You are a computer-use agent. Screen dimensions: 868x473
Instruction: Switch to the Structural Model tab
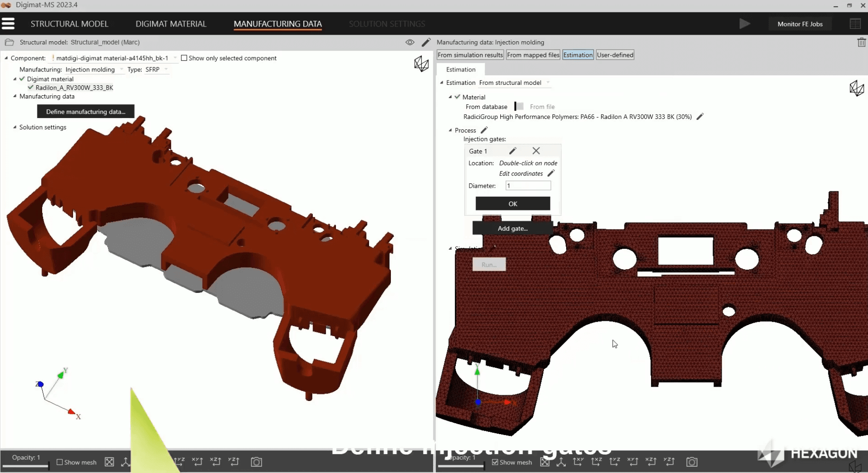[69, 24]
